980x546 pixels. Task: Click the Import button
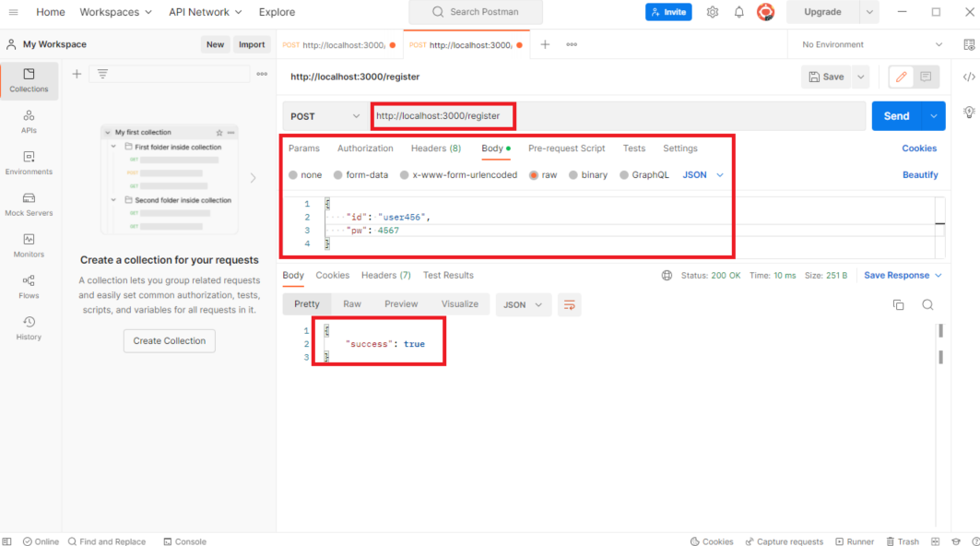252,44
